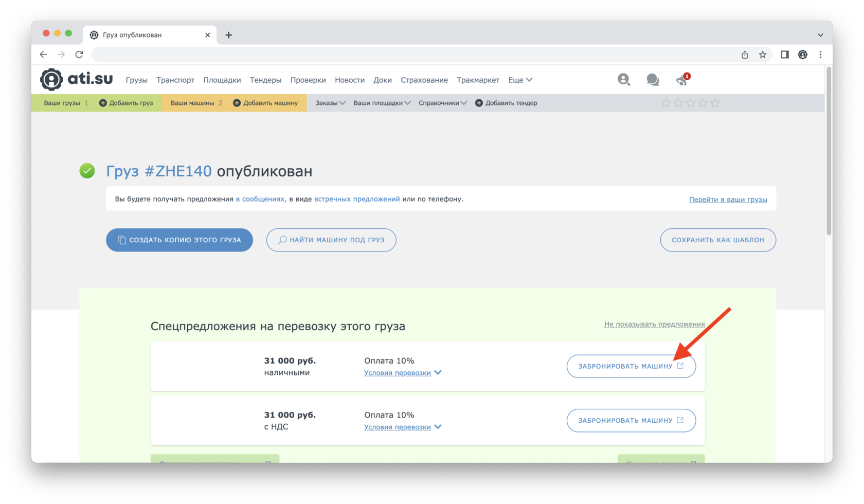Click 'Не показывать предложения' link

(x=654, y=324)
